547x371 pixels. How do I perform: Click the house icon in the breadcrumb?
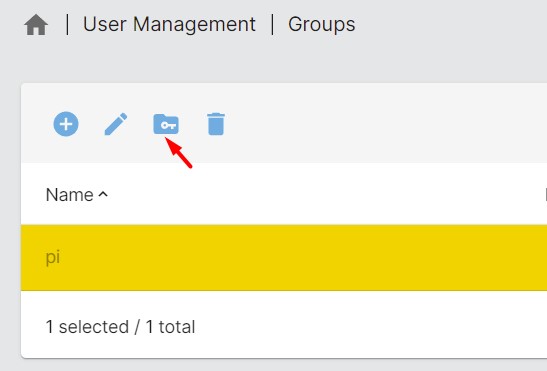pos(36,25)
